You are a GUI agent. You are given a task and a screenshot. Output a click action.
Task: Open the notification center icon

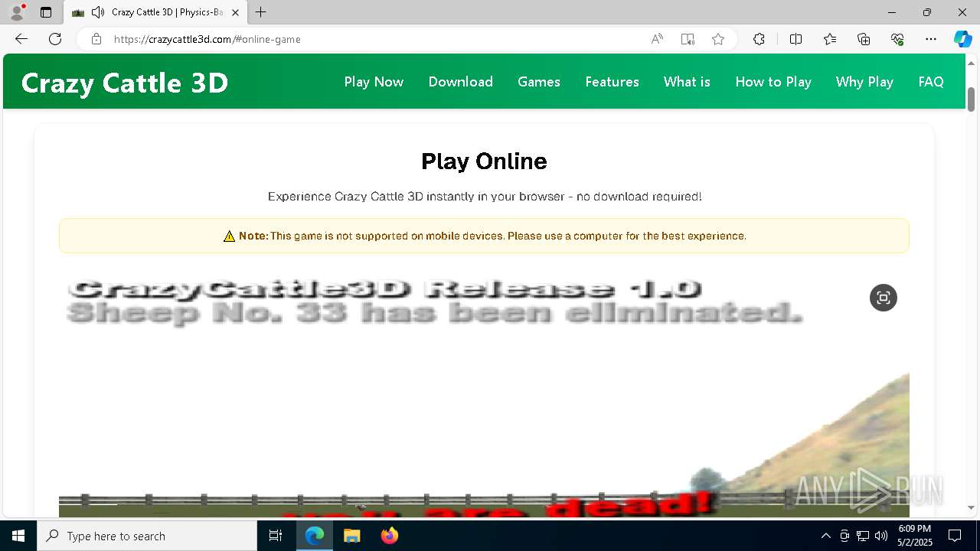click(x=955, y=536)
